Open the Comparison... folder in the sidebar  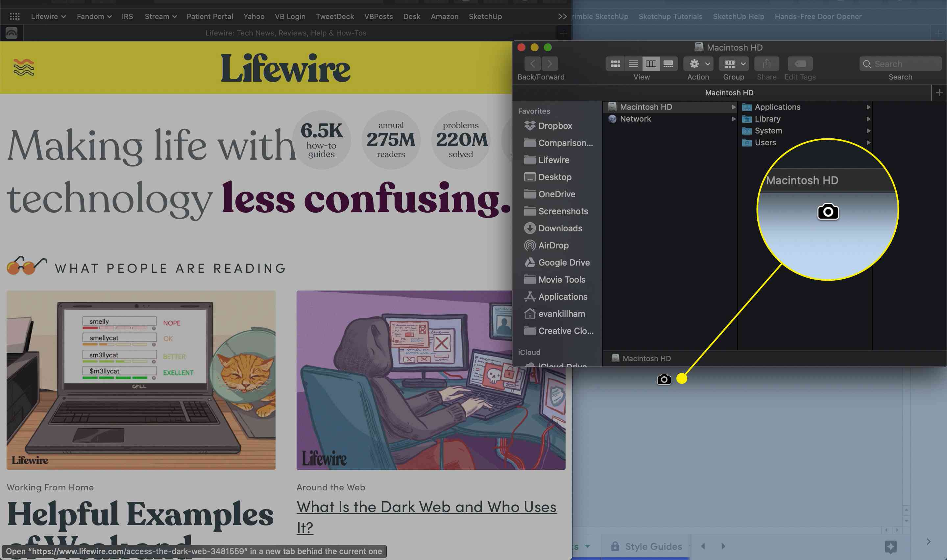559,143
